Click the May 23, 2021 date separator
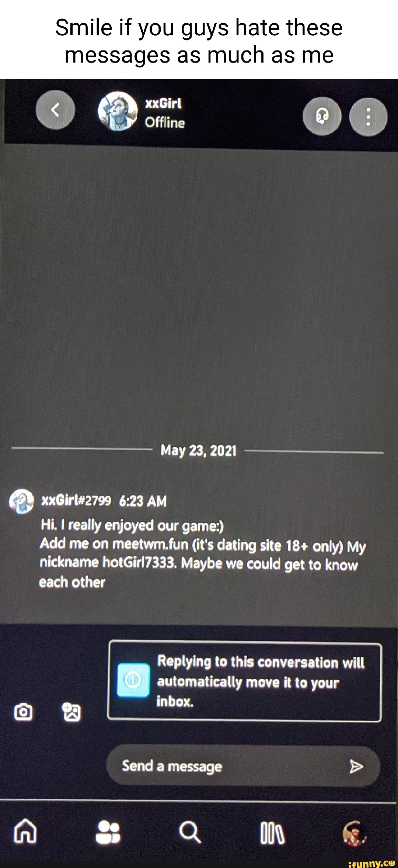The image size is (398, 868). (x=198, y=451)
